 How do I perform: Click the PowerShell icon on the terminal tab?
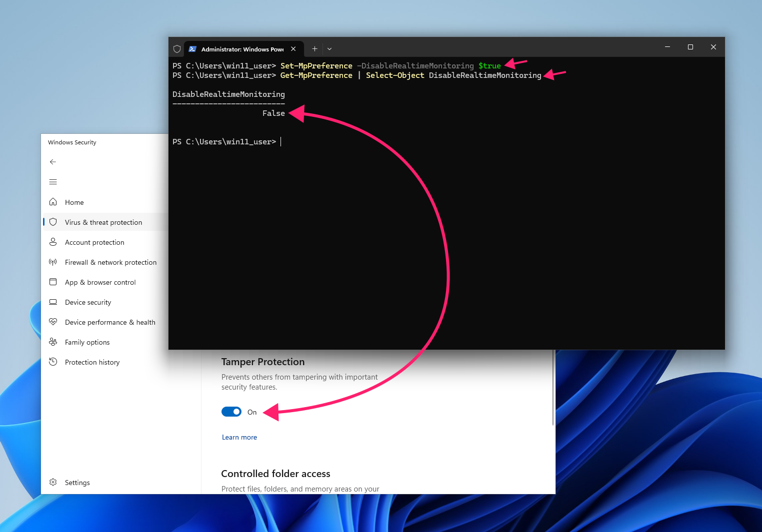[x=192, y=49]
